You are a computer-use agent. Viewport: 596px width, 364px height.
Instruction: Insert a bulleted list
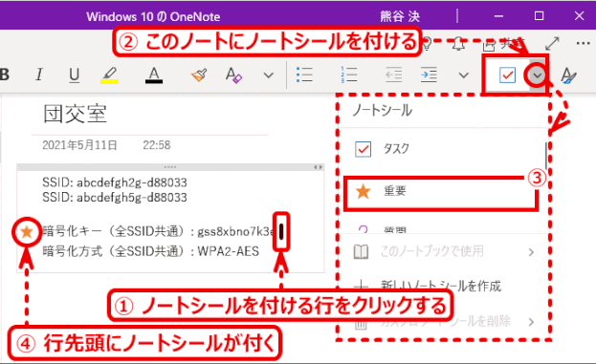304,75
